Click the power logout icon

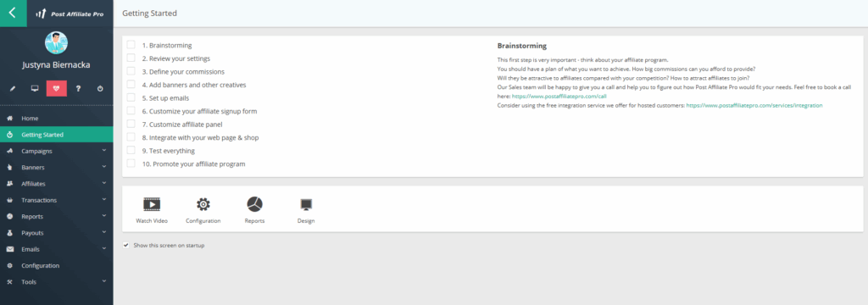(100, 88)
